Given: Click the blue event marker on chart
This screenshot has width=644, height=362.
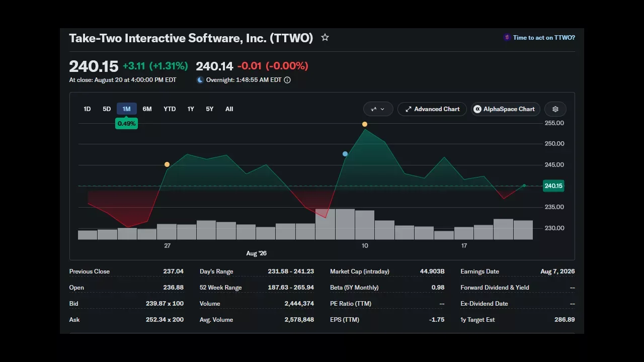Looking at the screenshot, I should click(x=345, y=154).
